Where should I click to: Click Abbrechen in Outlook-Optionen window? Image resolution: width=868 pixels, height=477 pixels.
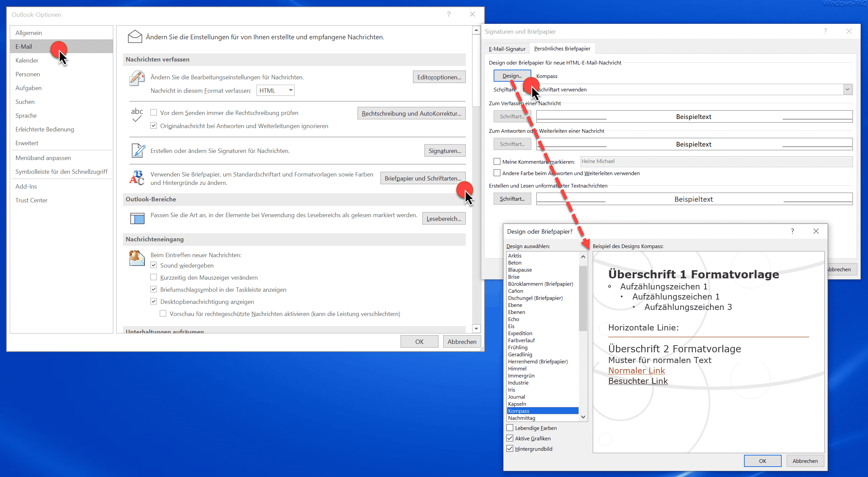tap(462, 342)
